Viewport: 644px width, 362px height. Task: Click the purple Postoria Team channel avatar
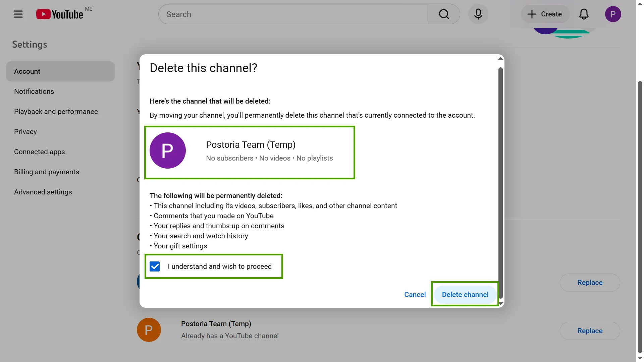tap(168, 150)
